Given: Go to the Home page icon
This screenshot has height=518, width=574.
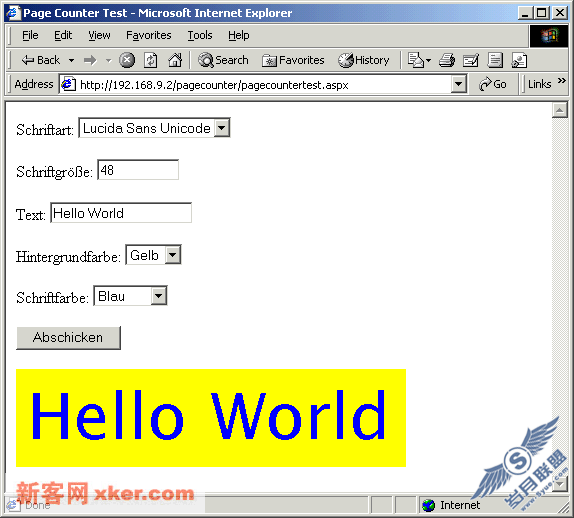Looking at the screenshot, I should [175, 60].
